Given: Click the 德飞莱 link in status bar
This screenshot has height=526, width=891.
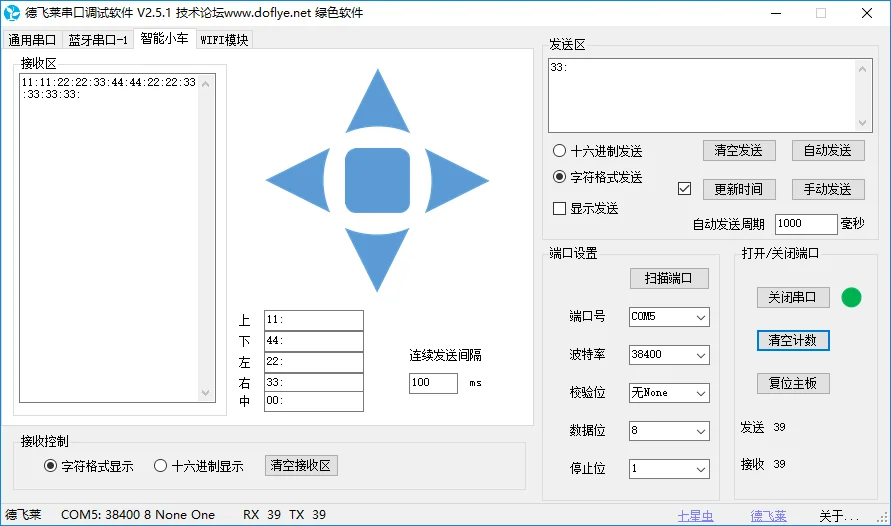Looking at the screenshot, I should point(768,516).
